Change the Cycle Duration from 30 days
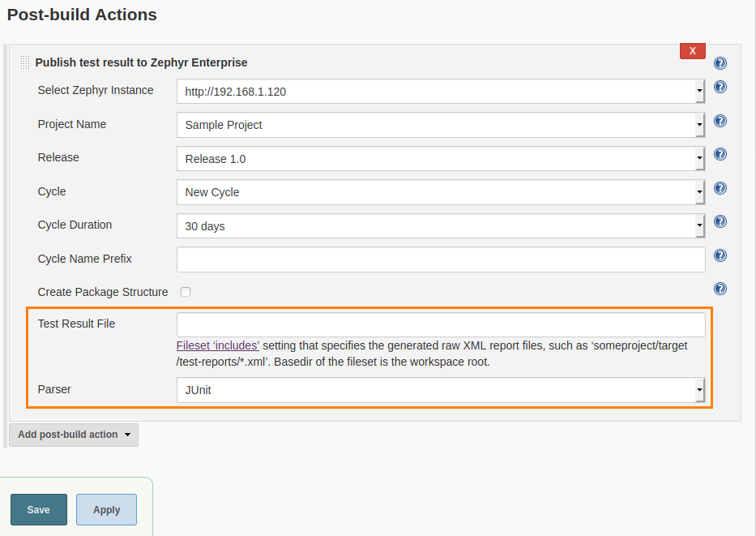 click(x=441, y=226)
